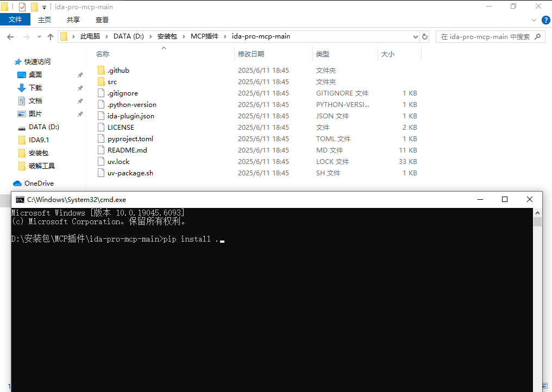Click the Back navigation arrow
Viewport: 552px width, 392px height.
[x=10, y=37]
